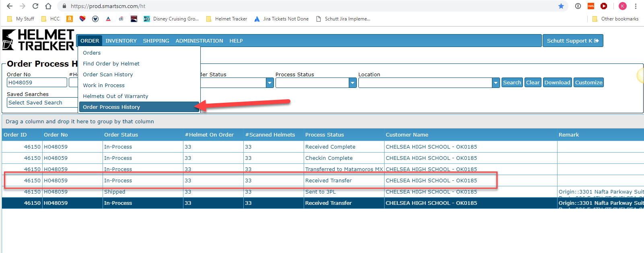Expand the Location dropdown arrow
The width and height of the screenshot is (644, 253).
[496, 83]
